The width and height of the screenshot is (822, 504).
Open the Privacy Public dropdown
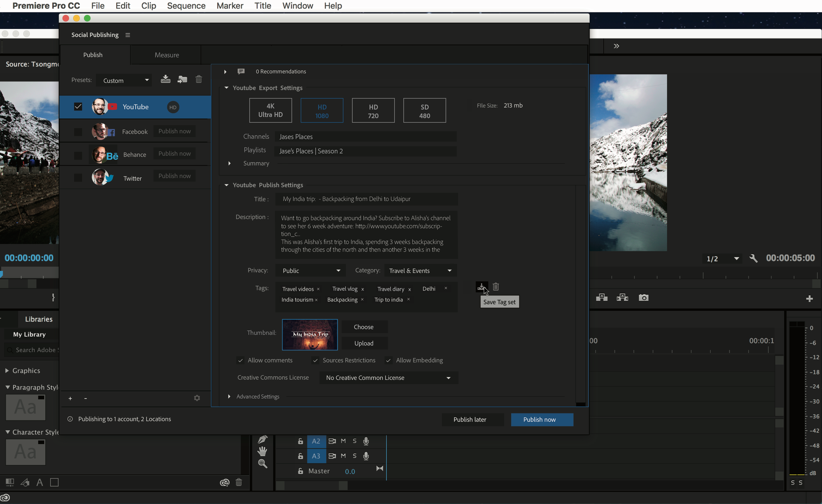(x=311, y=270)
